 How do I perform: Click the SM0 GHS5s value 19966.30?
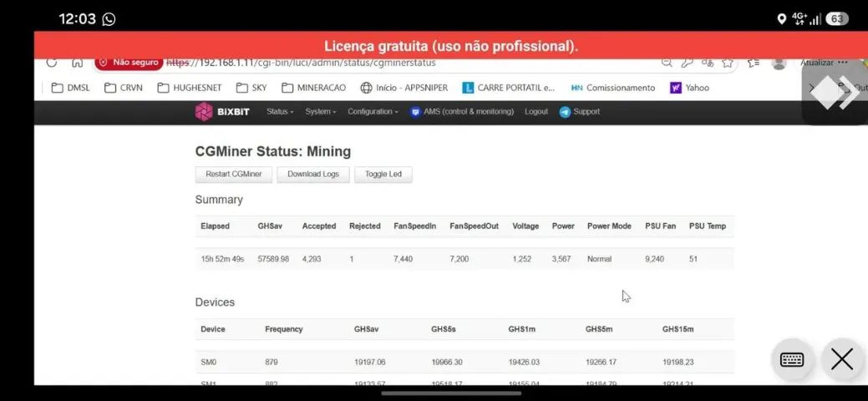click(x=447, y=363)
